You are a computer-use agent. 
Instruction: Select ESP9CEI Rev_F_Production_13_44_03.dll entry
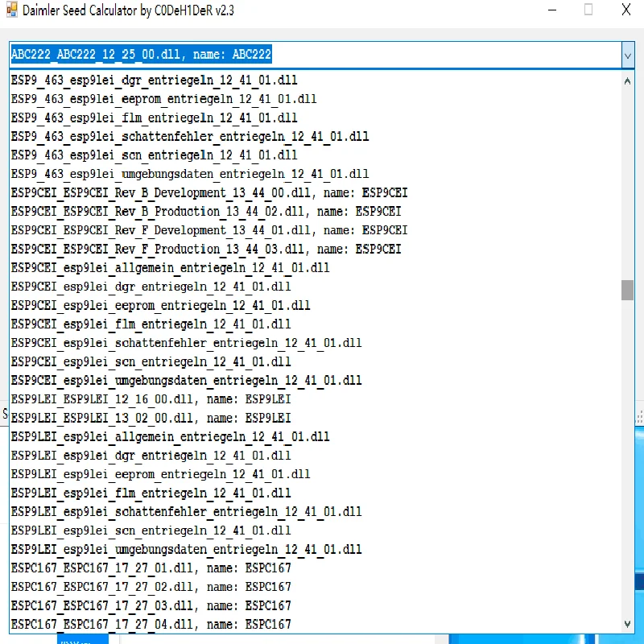pos(316,250)
